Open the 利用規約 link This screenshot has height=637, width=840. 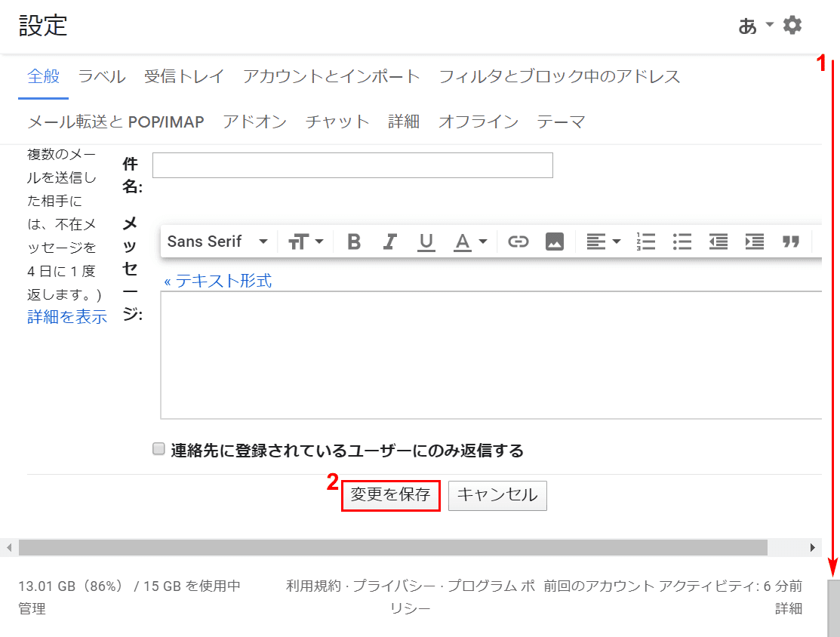tap(313, 586)
